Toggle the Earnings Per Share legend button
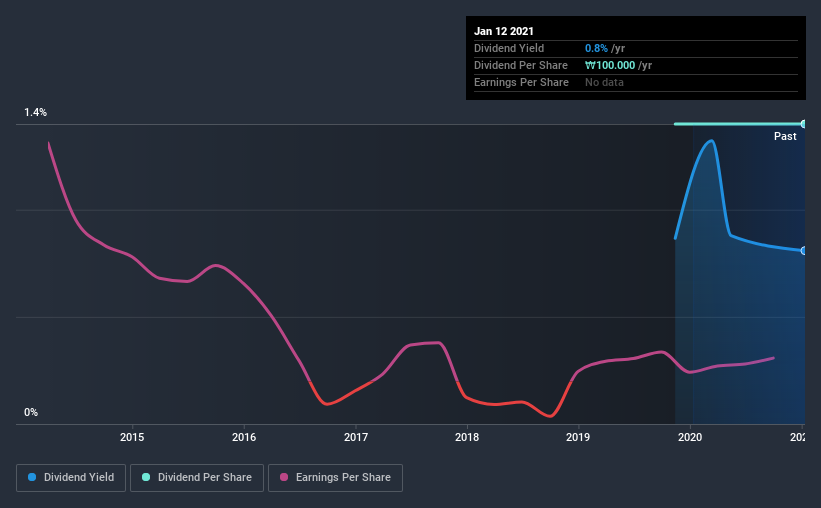The width and height of the screenshot is (821, 508). [x=335, y=478]
